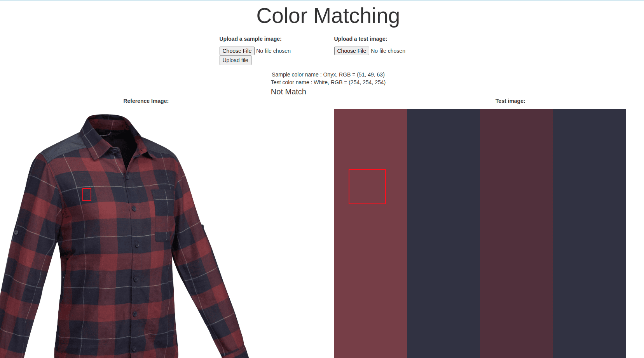
Task: Click the darker maroon third stripe
Action: pyautogui.click(x=516, y=233)
